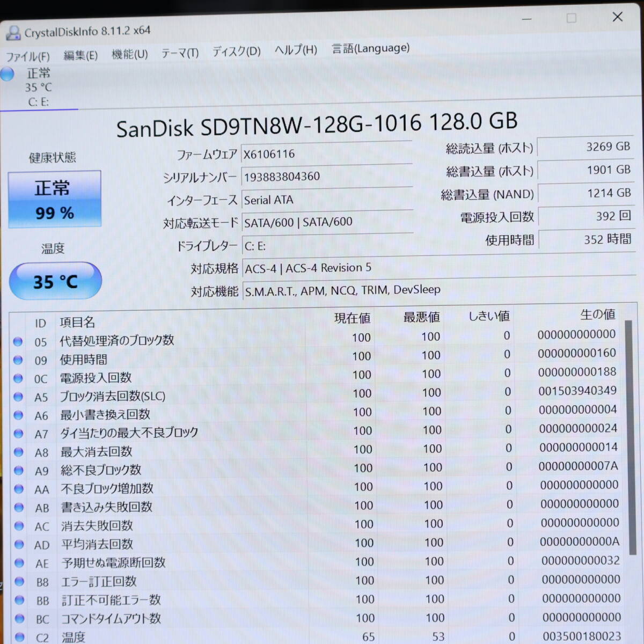Click the status dot for attribute A7
The height and width of the screenshot is (644, 644).
18,434
